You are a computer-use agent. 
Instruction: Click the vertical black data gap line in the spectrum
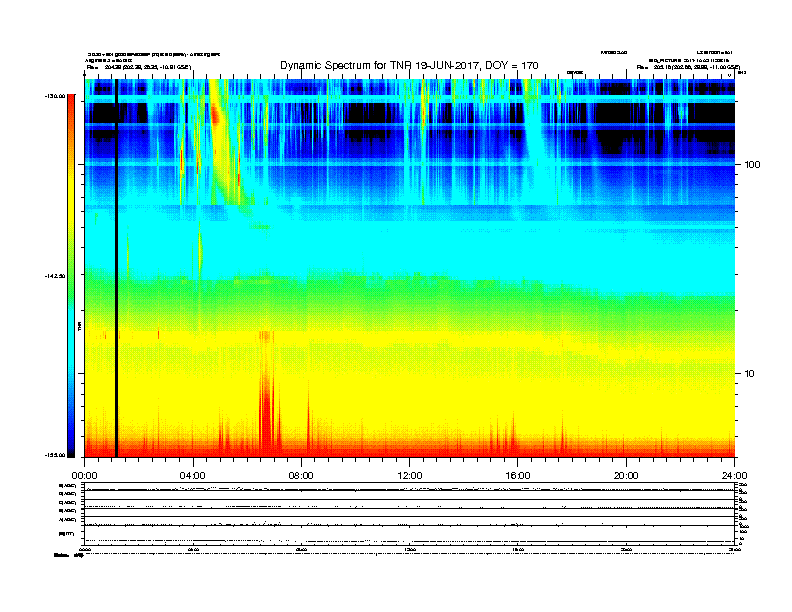tap(116, 268)
